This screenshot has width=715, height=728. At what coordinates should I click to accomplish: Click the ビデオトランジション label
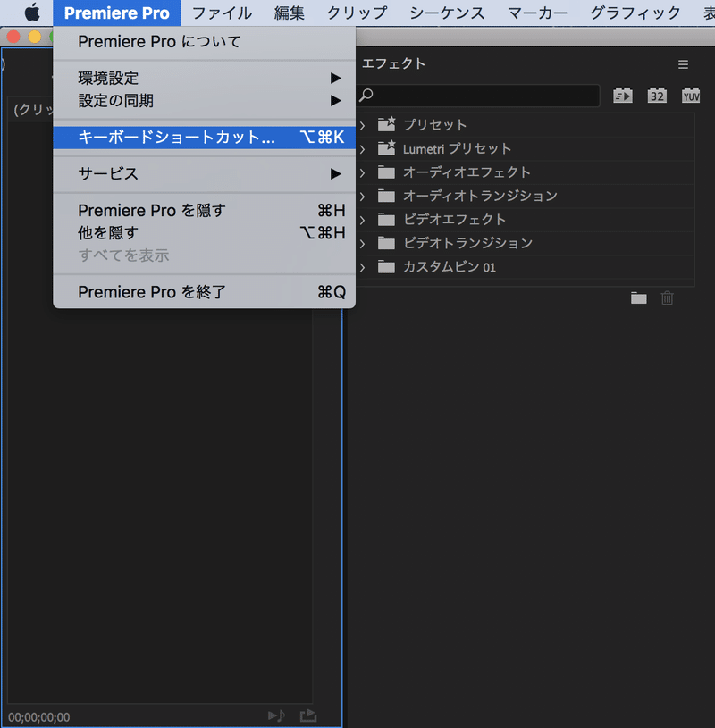467,243
